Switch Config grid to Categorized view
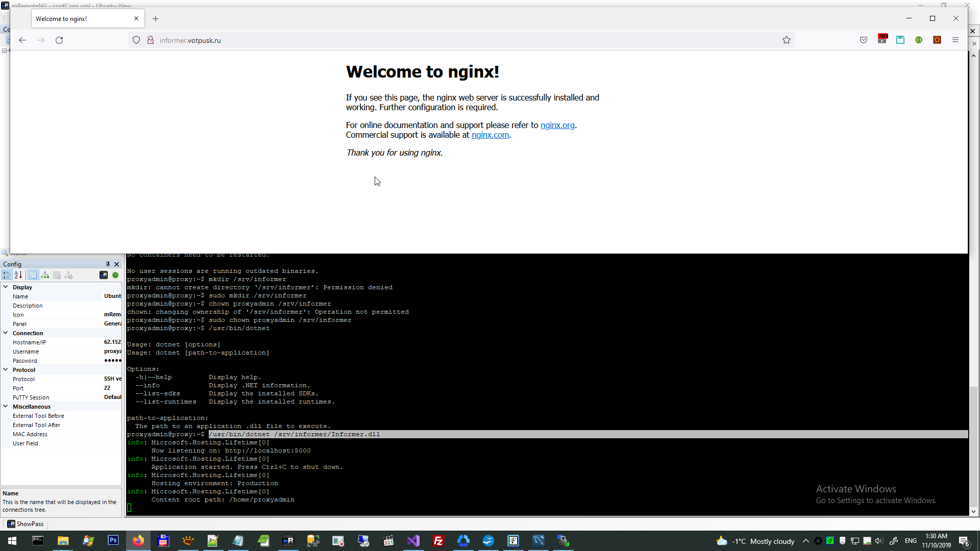This screenshot has width=980, height=551. 7,275
